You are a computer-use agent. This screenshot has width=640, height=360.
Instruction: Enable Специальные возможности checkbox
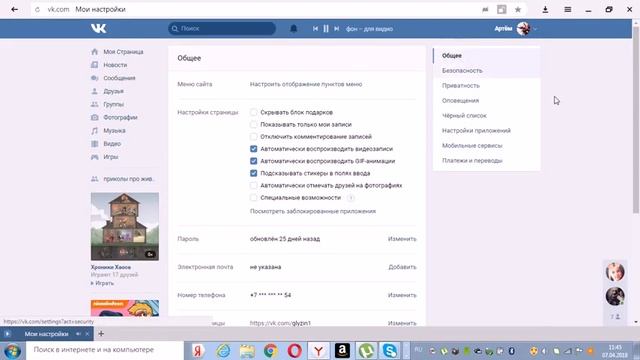coord(253,198)
